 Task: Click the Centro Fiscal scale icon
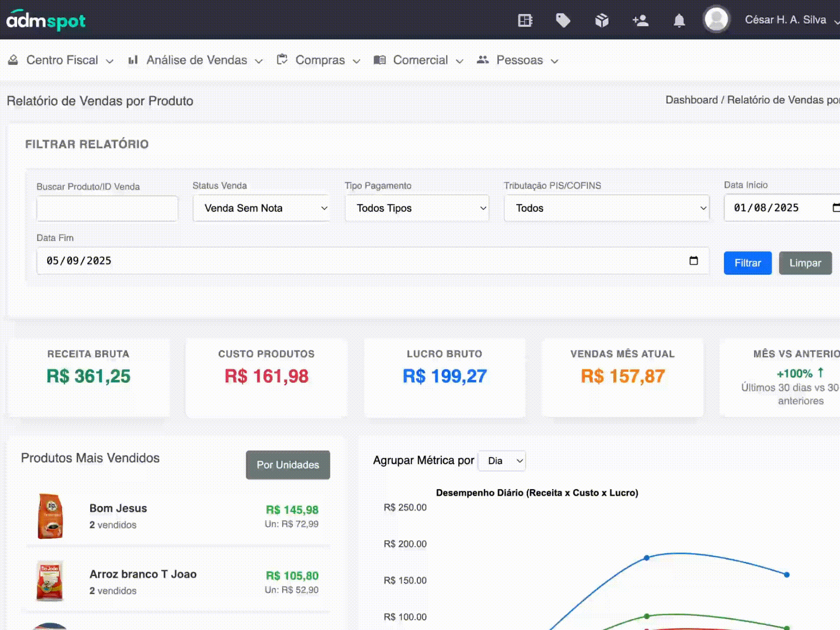[x=13, y=60]
